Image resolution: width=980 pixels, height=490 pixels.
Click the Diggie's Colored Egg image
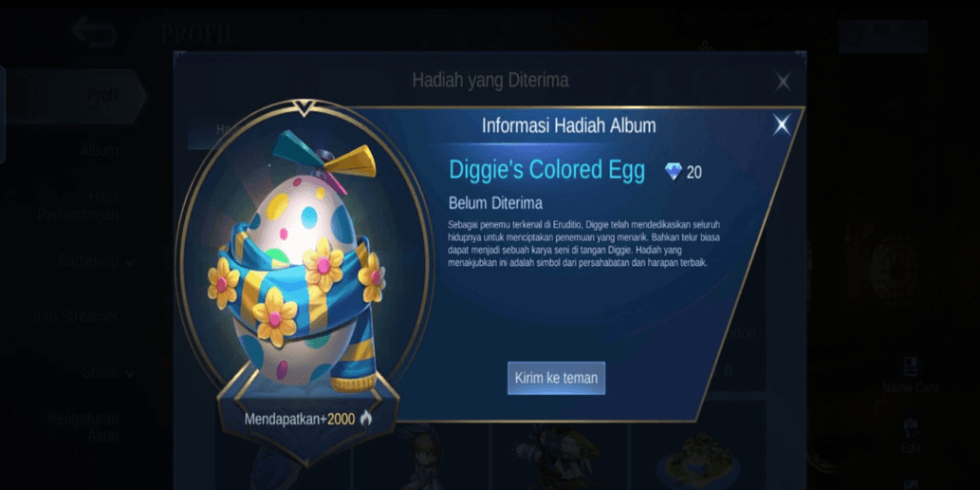coord(305,261)
